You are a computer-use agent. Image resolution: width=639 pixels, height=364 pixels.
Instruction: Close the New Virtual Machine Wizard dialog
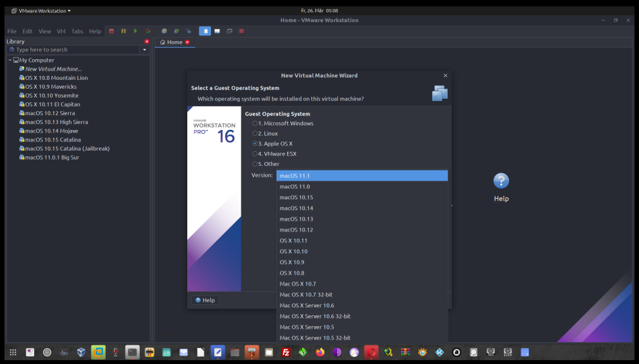pyautogui.click(x=445, y=76)
